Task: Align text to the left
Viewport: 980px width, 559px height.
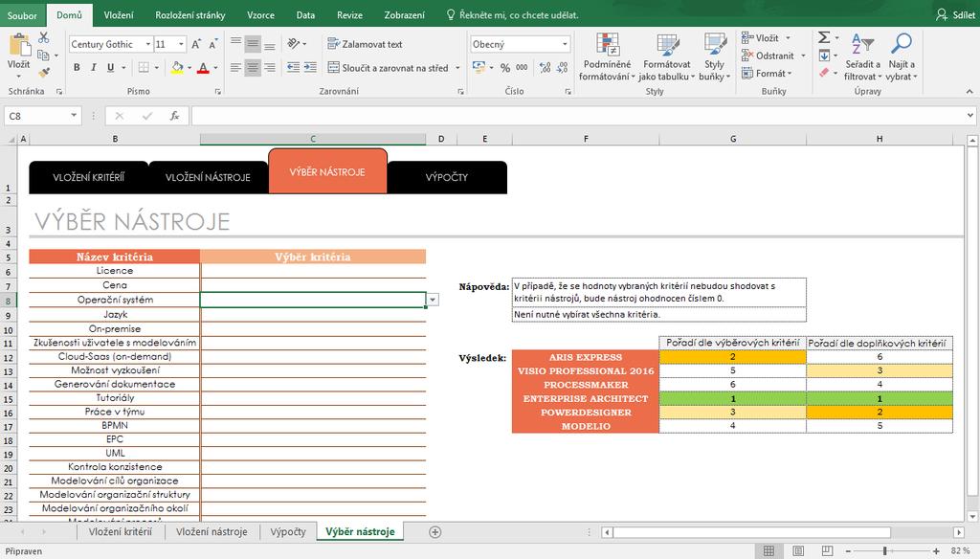Action: click(235, 68)
